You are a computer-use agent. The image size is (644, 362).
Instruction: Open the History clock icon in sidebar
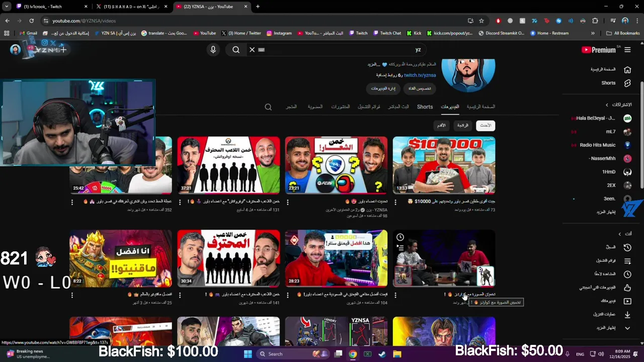pos(627,247)
